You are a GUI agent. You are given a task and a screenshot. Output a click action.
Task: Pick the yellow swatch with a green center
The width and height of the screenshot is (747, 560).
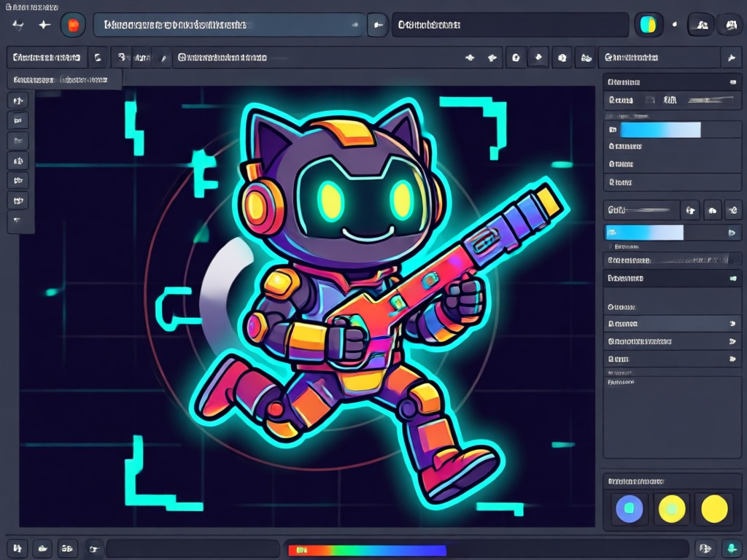pyautogui.click(x=672, y=508)
